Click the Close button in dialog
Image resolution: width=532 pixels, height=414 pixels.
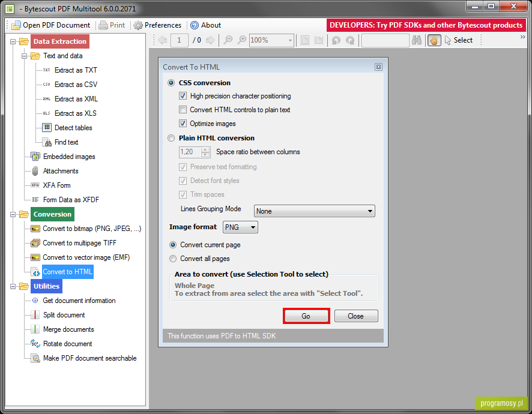pyautogui.click(x=356, y=316)
